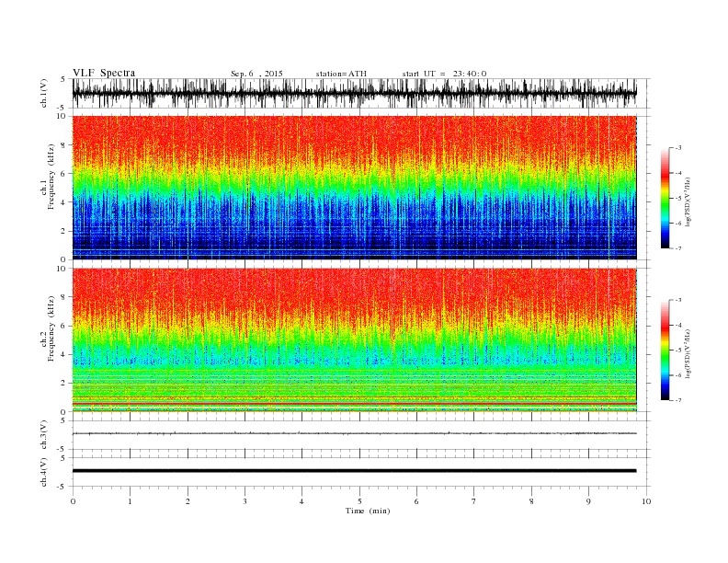Click the ch.3 voltage trace line
Image resolution: width=728 pixels, height=563 pixels.
pyautogui.click(x=354, y=433)
